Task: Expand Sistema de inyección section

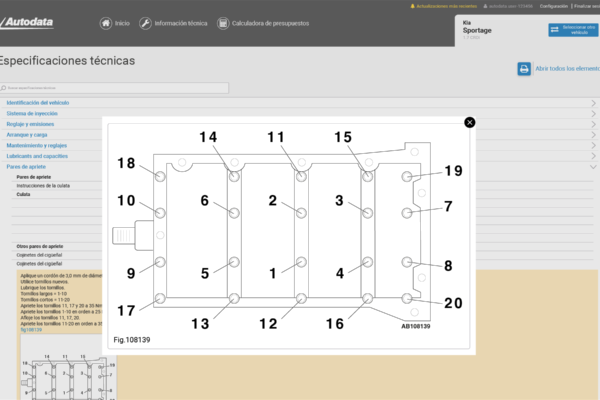Action: tap(32, 114)
